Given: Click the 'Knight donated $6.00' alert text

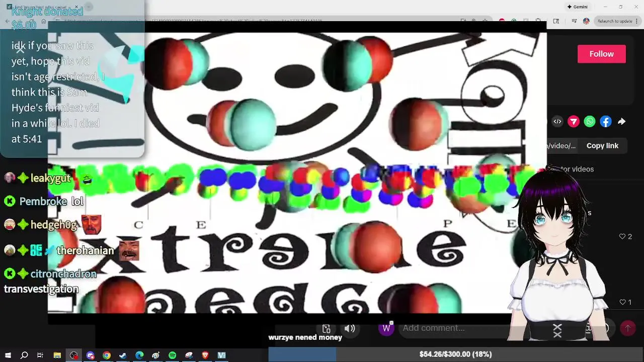Looking at the screenshot, I should coord(47,18).
